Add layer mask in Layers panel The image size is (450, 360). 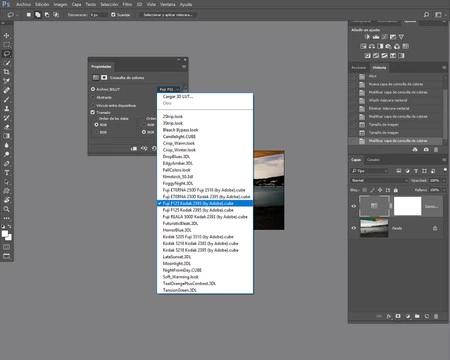[x=398, y=316]
